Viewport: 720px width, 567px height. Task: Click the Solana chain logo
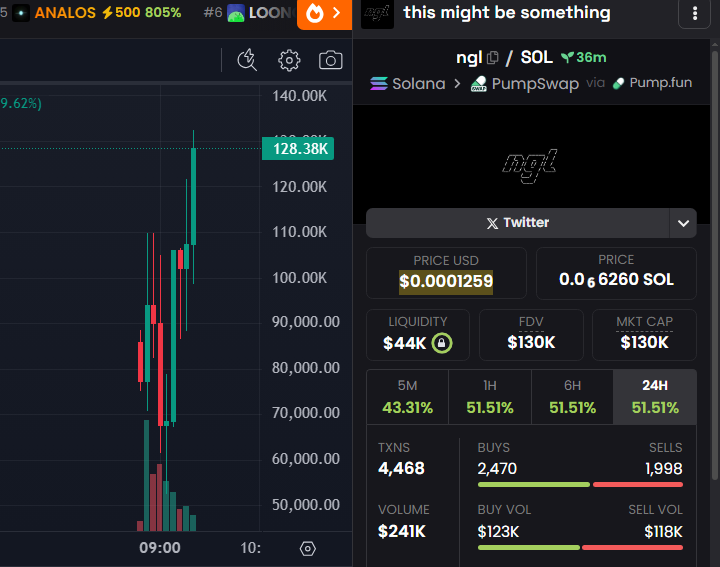(x=379, y=83)
